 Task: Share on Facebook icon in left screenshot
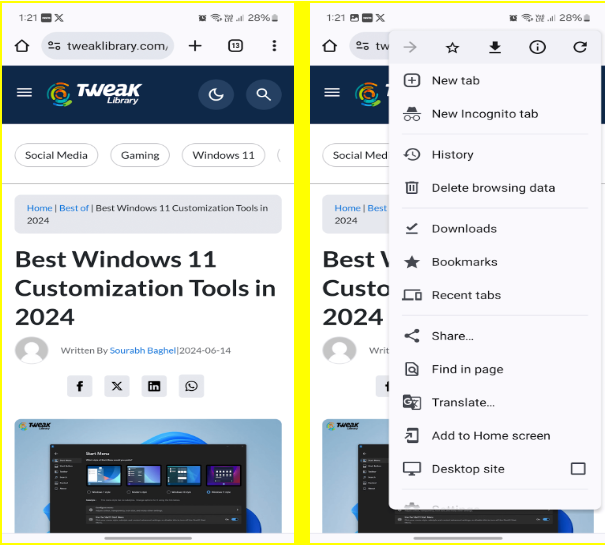(79, 386)
